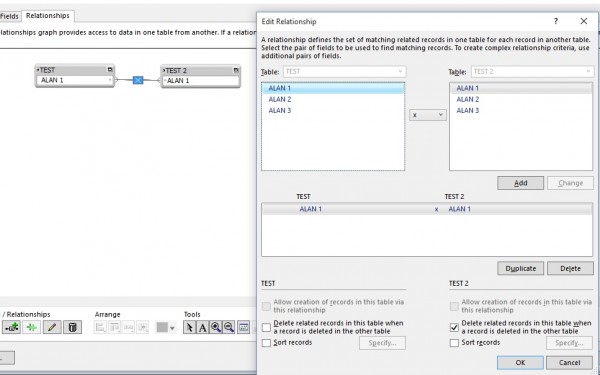600x375 pixels.
Task: Select the Zoom In magnifier tool
Action: point(216,328)
